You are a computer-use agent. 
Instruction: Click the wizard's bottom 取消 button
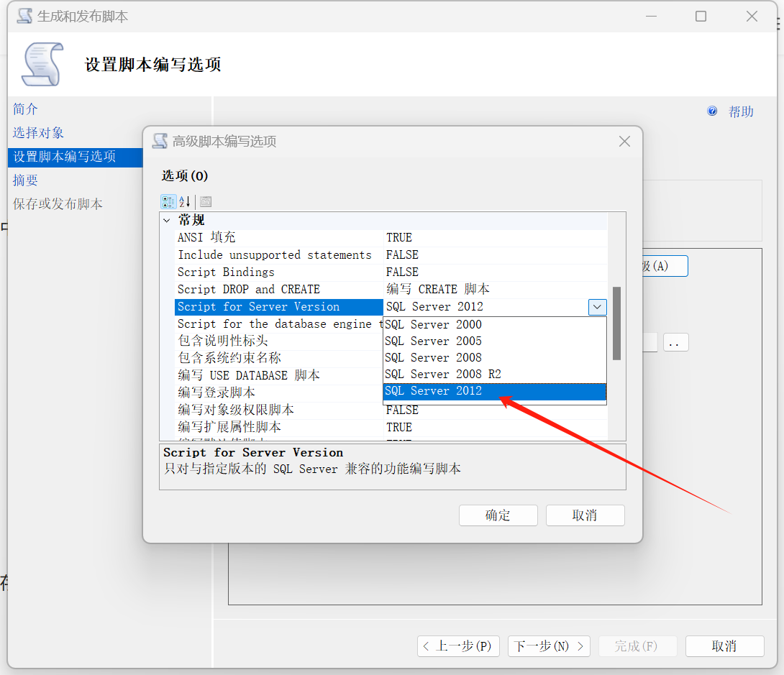tap(724, 646)
